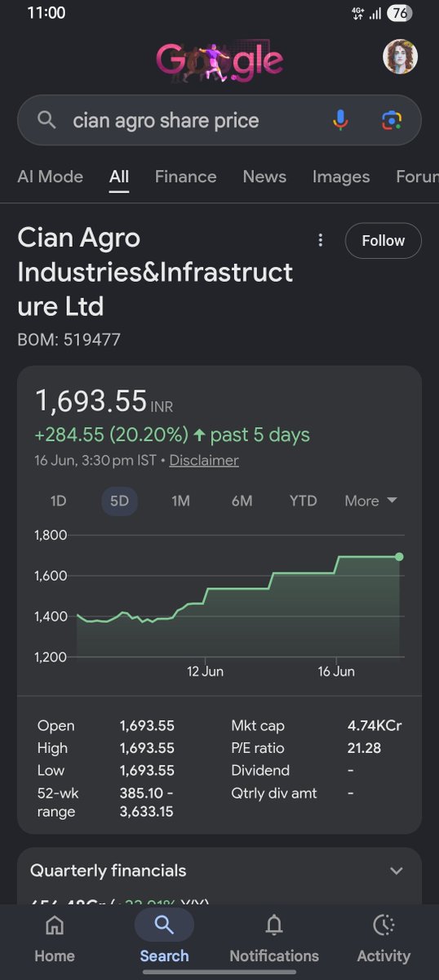
Task: Switch to the News tab
Action: (264, 176)
